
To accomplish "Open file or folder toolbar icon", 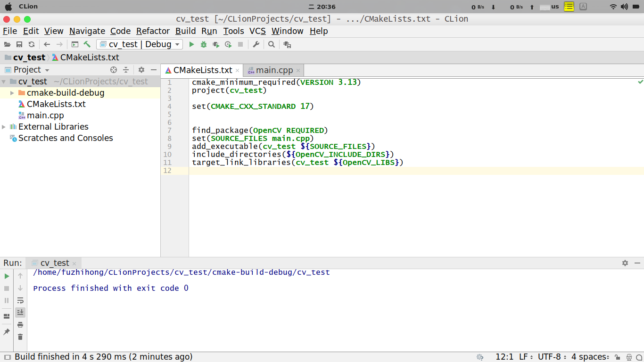I will [x=7, y=44].
